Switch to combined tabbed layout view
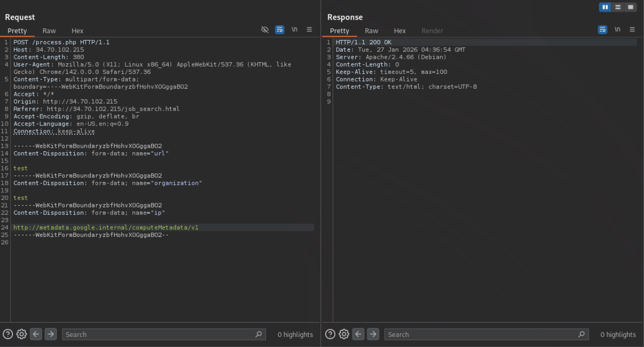The height and width of the screenshot is (347, 644). 630,7
